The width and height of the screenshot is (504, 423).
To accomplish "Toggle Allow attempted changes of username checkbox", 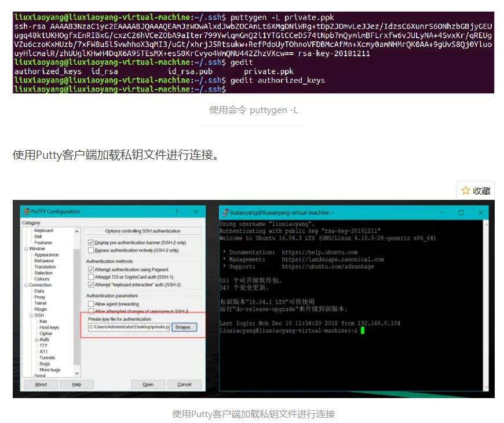I will [91, 311].
